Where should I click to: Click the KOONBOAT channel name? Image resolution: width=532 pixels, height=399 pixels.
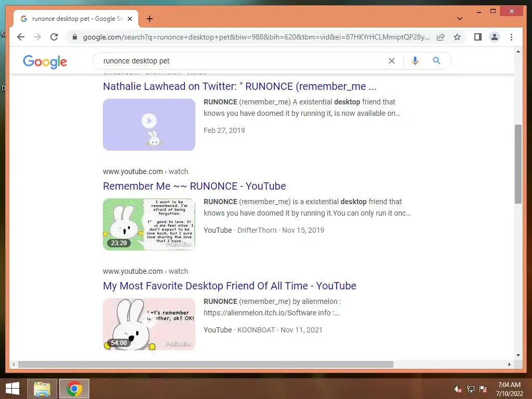pyautogui.click(x=256, y=330)
